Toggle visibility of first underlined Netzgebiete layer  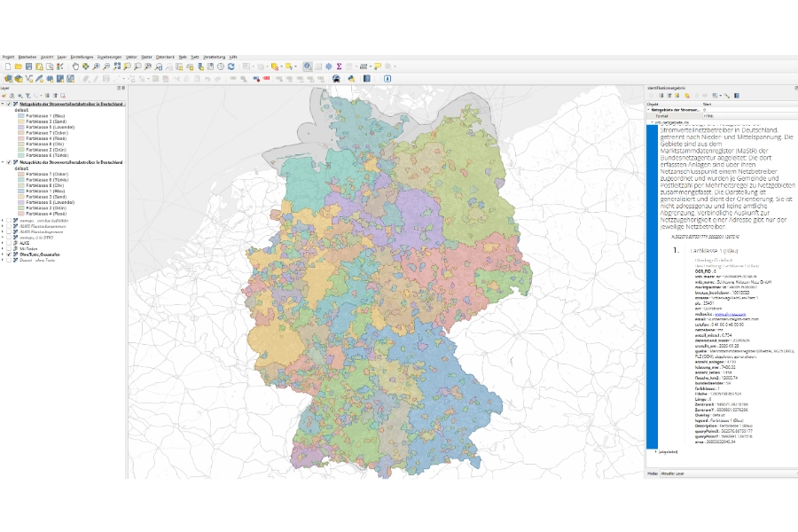pyautogui.click(x=9, y=104)
